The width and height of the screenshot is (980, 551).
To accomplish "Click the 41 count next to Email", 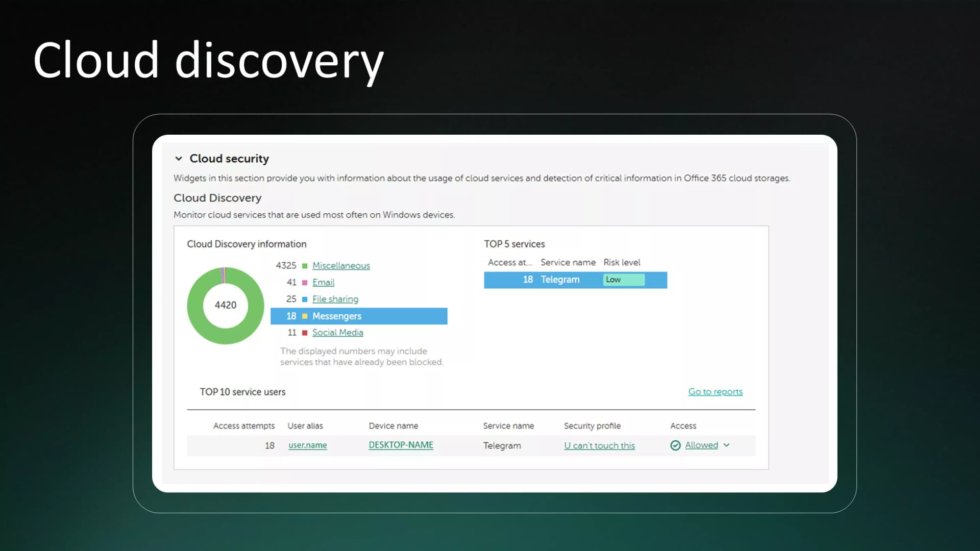I will [x=291, y=282].
